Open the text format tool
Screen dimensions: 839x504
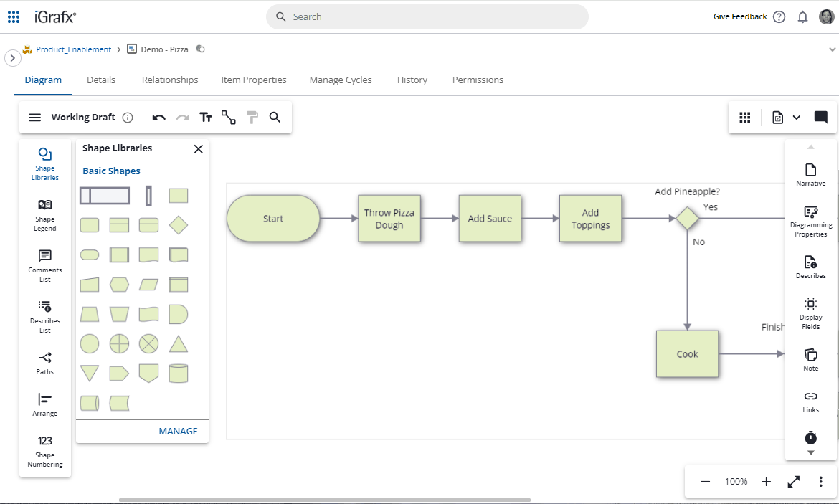206,118
